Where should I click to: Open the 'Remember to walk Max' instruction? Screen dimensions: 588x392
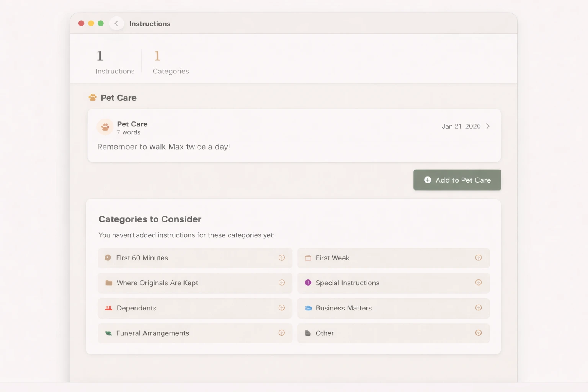(x=163, y=147)
